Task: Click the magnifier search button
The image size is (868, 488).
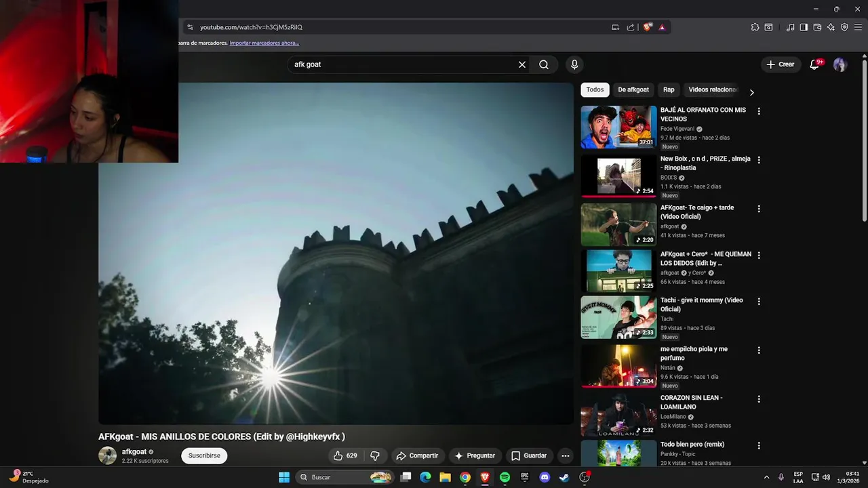Action: pos(544,64)
